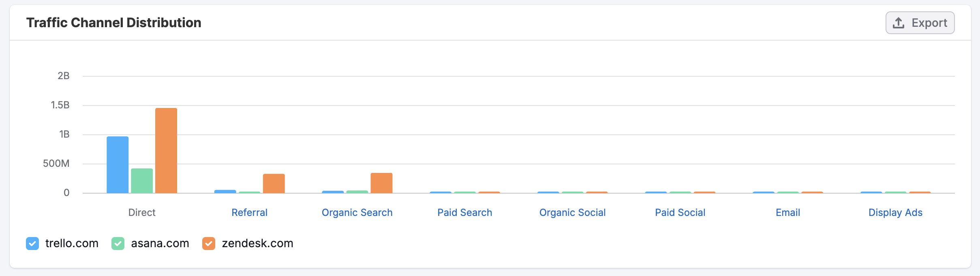The image size is (980, 276).
Task: Open the Organic Search channel link
Action: point(357,213)
